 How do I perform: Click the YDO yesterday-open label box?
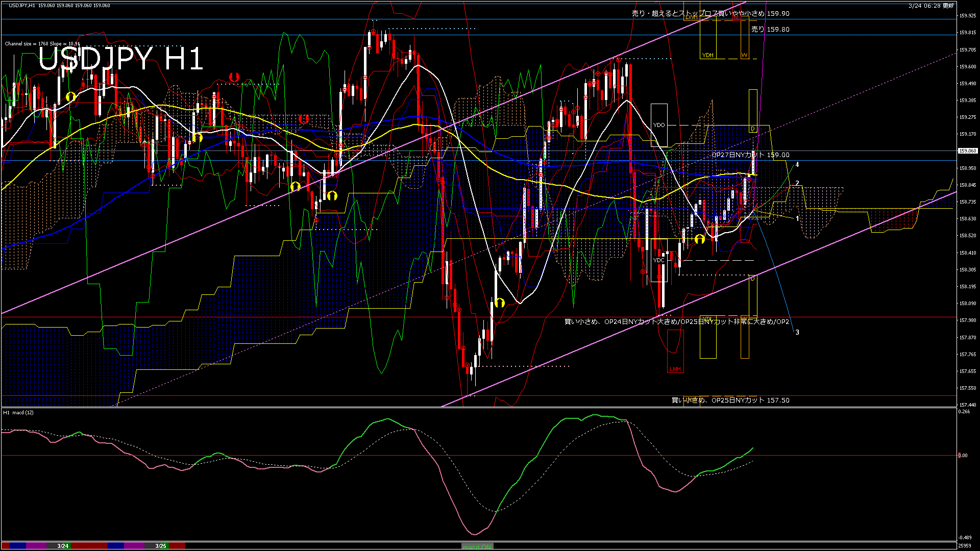[659, 125]
